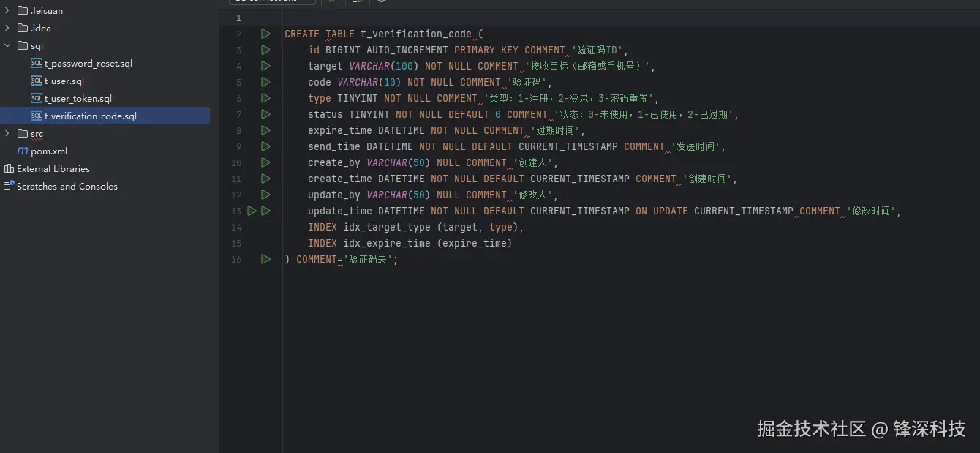Click the run arrow on the update_by line
980x453 pixels.
[x=265, y=195]
